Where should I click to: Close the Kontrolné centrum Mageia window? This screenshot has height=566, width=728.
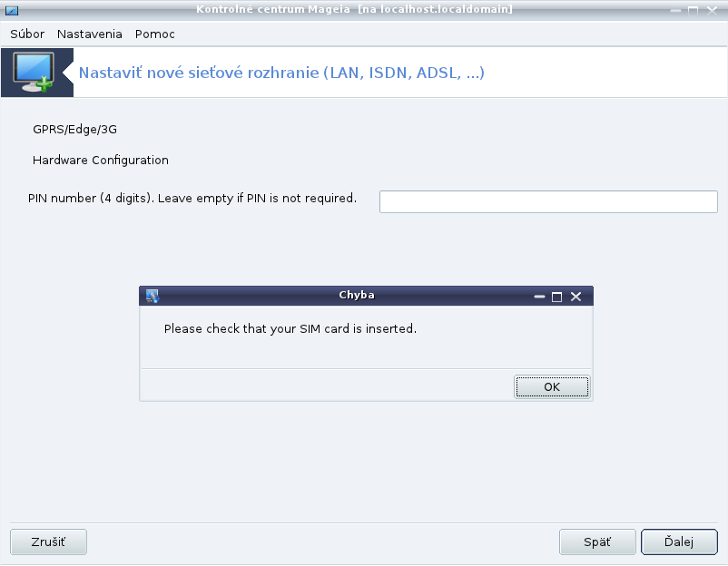coord(712,11)
